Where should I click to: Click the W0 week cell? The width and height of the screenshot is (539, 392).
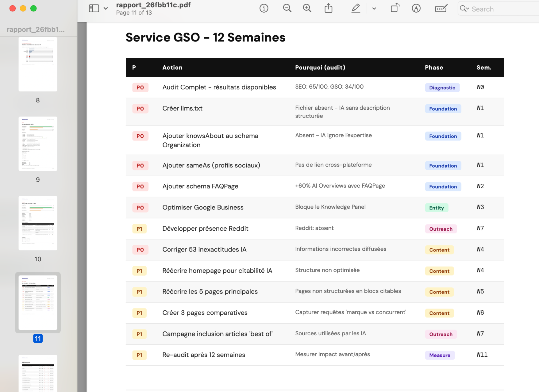(x=480, y=87)
